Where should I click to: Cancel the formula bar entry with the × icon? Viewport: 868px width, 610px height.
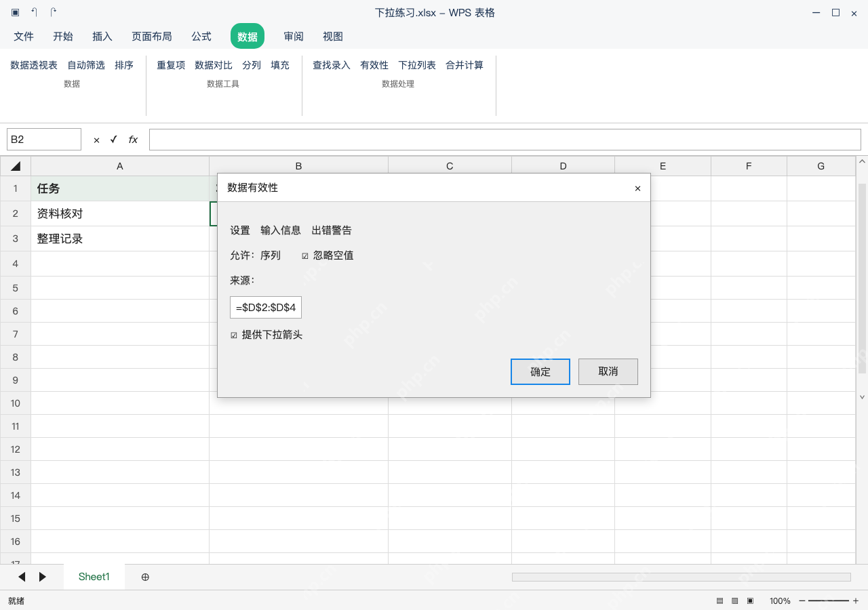click(96, 140)
